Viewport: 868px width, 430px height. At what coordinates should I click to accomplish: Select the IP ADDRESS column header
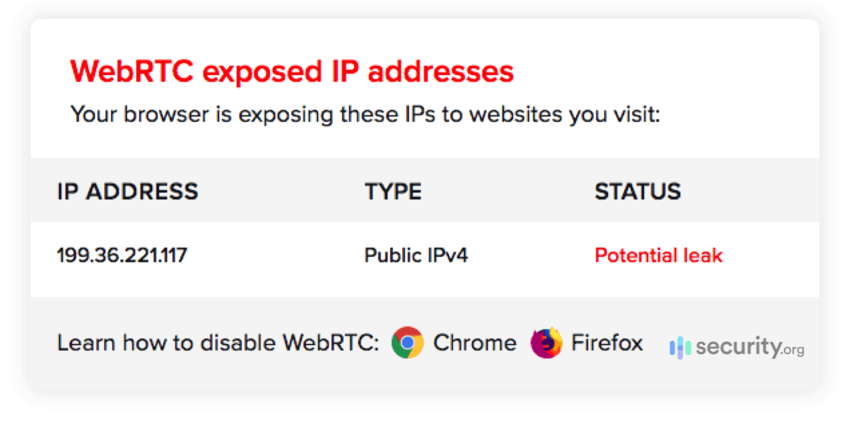click(x=128, y=191)
